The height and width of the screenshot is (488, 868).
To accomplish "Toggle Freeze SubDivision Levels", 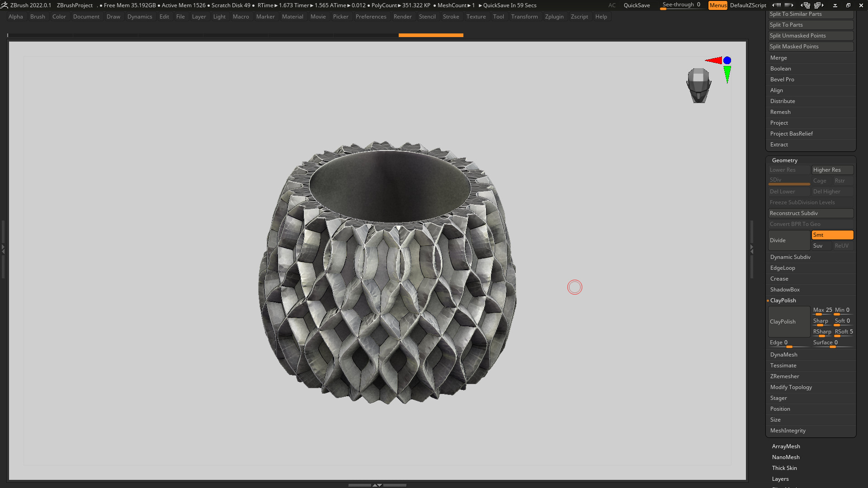I will point(811,202).
